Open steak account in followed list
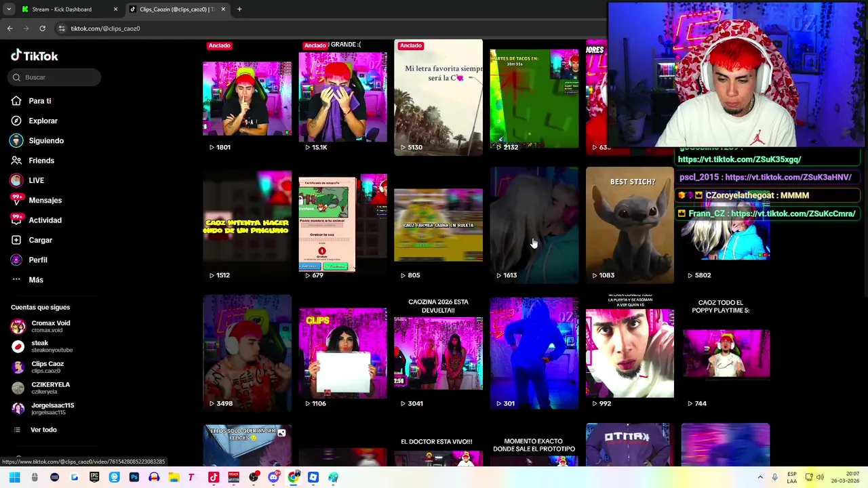The width and height of the screenshot is (868, 488). tap(42, 346)
